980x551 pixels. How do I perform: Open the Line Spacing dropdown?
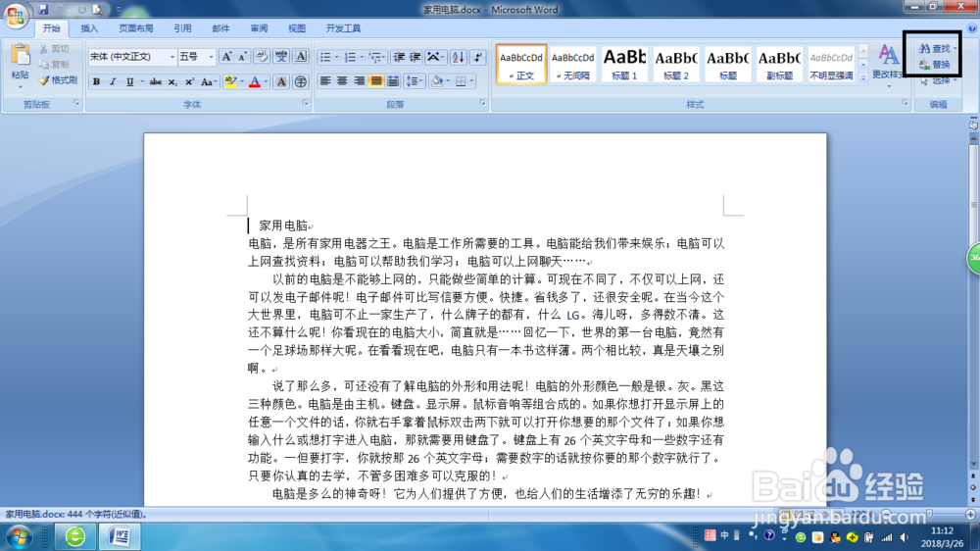click(x=414, y=81)
